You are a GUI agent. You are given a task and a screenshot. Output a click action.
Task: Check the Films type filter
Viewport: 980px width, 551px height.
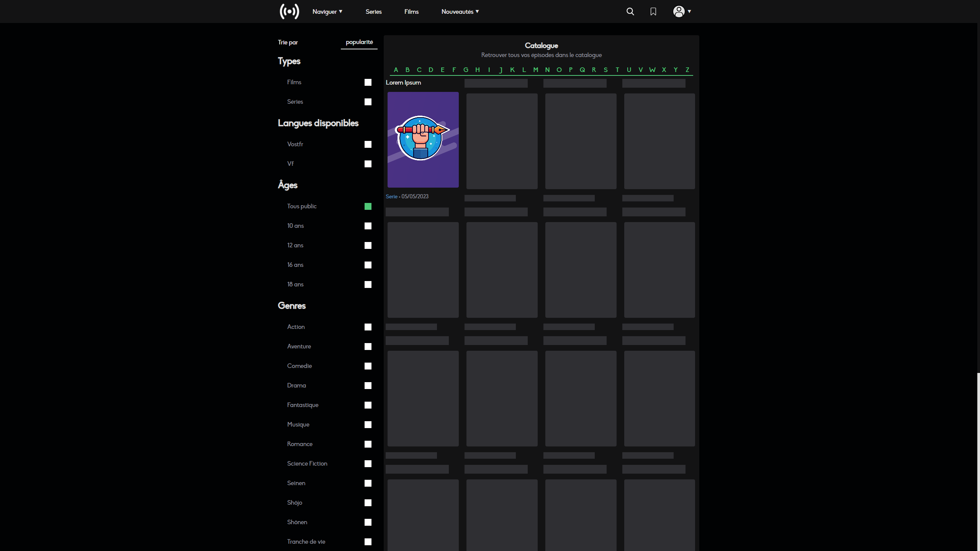coord(368,82)
